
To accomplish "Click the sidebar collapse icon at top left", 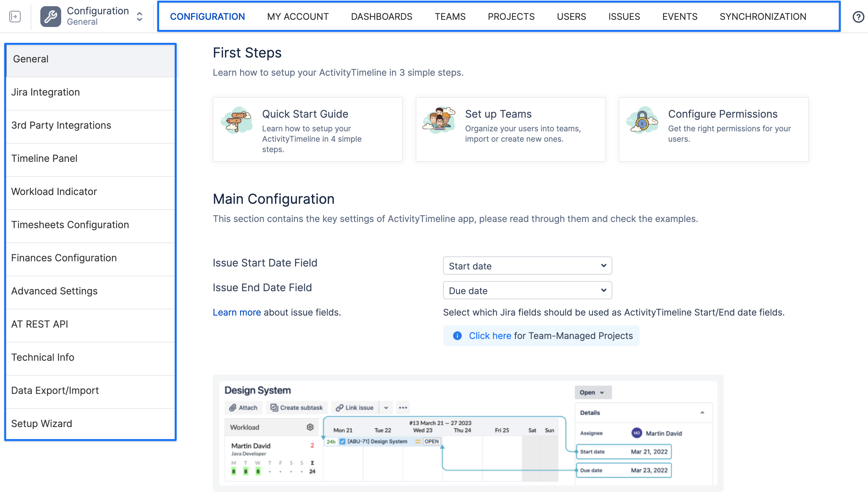I will (15, 16).
